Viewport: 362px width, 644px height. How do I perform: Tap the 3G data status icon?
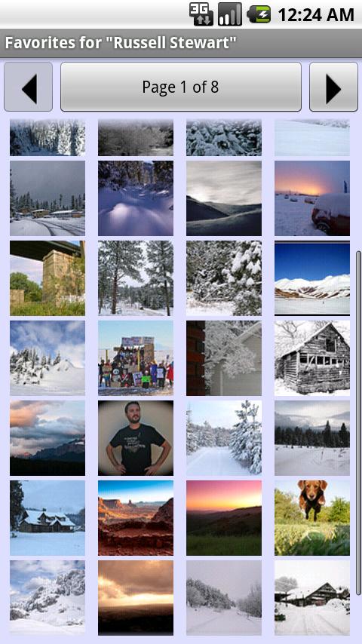point(201,14)
